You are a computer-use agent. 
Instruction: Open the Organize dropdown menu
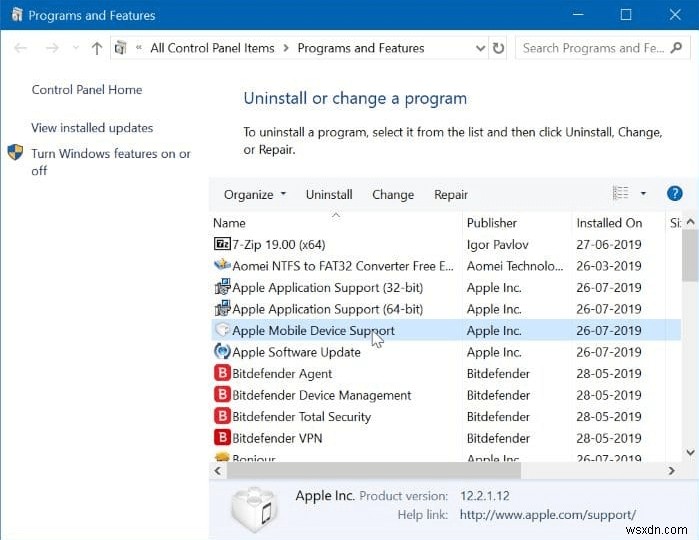point(255,194)
